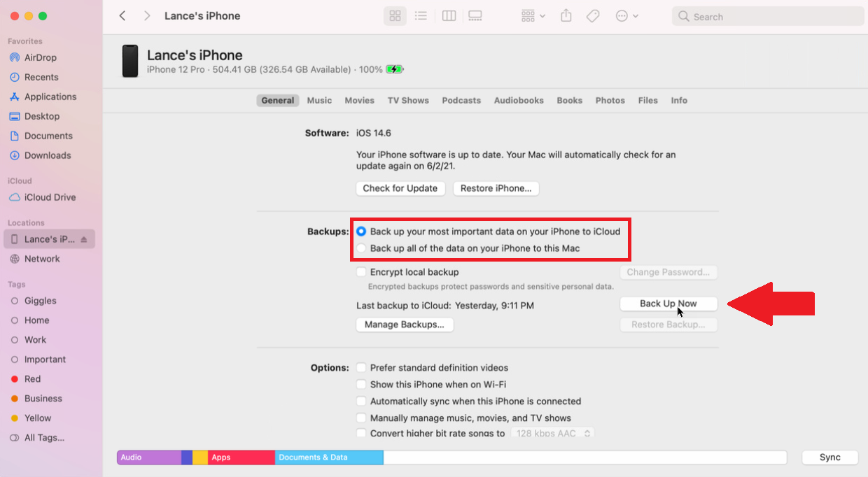868x477 pixels.
Task: Enable manually manage music, movies, TV shows
Action: [x=361, y=418]
